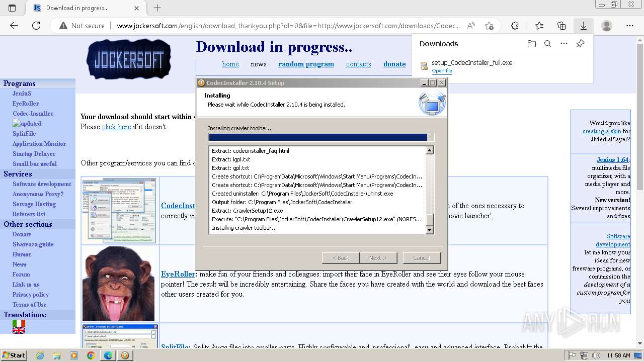Open the Favorites list icon

pyautogui.click(x=539, y=26)
